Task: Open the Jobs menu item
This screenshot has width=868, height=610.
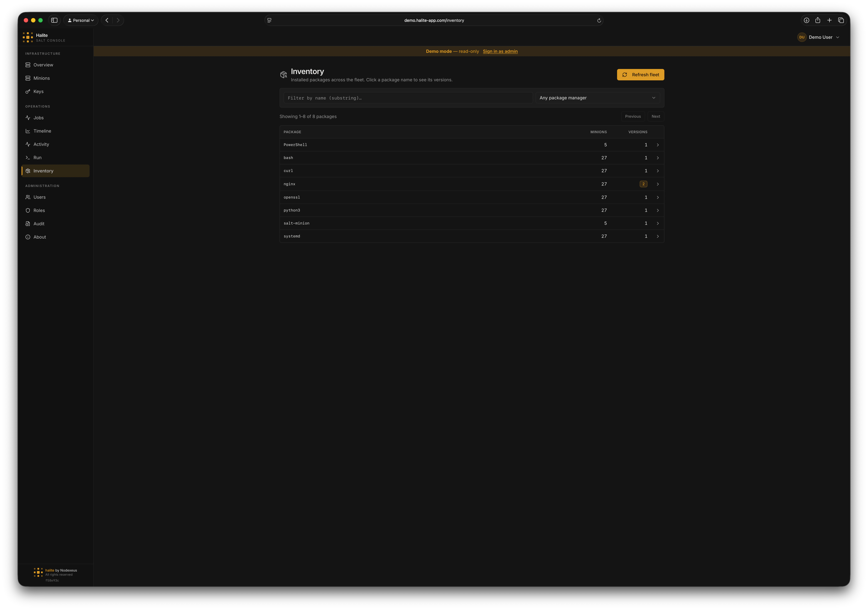Action: click(x=56, y=118)
